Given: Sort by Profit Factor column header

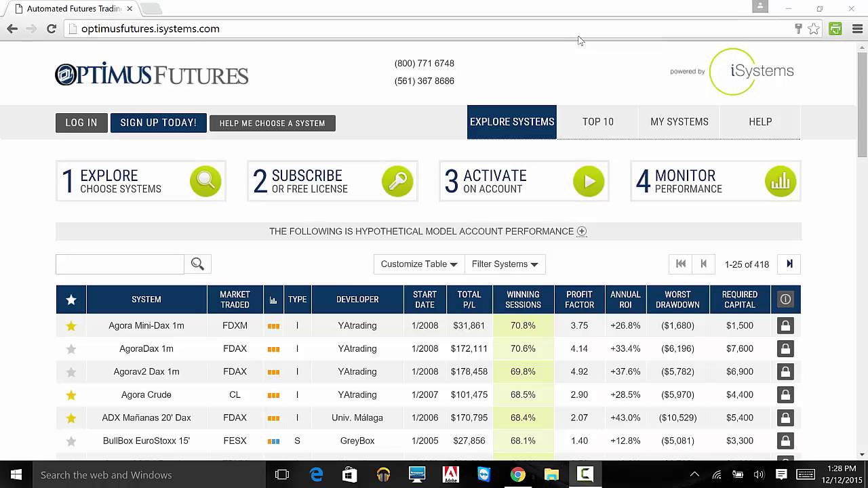Looking at the screenshot, I should (579, 300).
